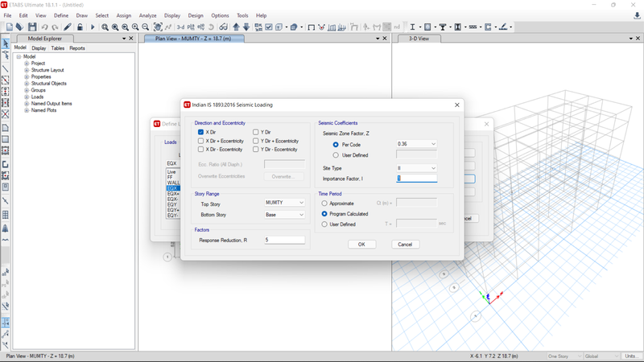Select User Defined zone factor radio button
This screenshot has height=362, width=644.
tap(336, 155)
